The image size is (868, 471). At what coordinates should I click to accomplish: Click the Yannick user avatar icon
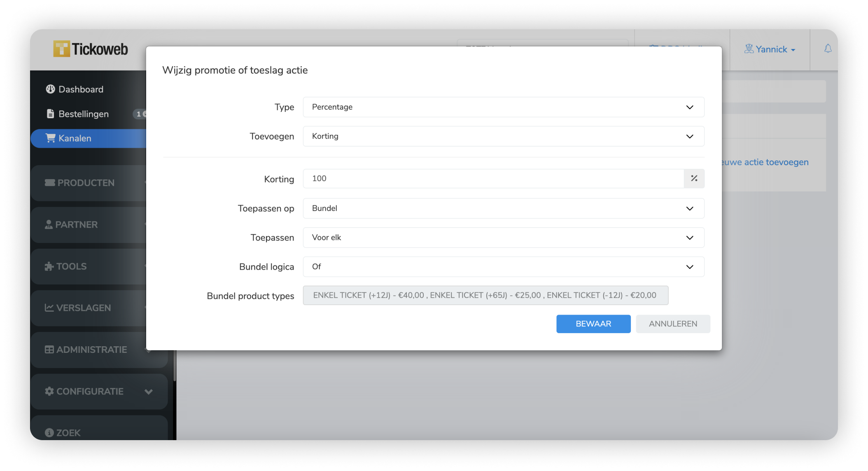pyautogui.click(x=749, y=49)
